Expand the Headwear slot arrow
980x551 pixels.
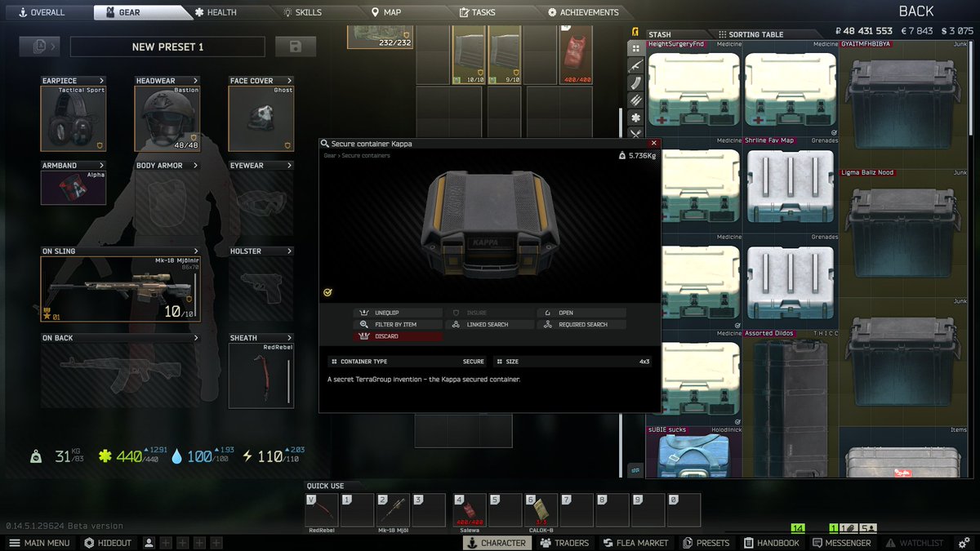[195, 81]
